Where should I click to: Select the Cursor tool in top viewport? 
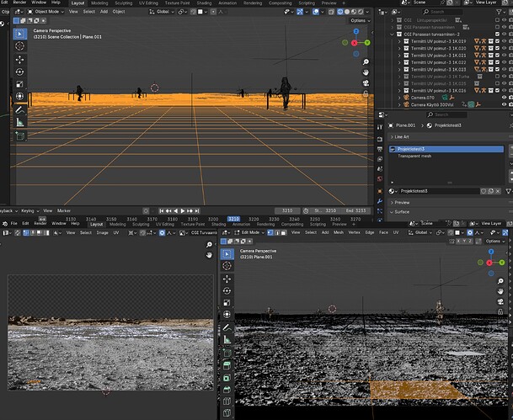pos(20,46)
